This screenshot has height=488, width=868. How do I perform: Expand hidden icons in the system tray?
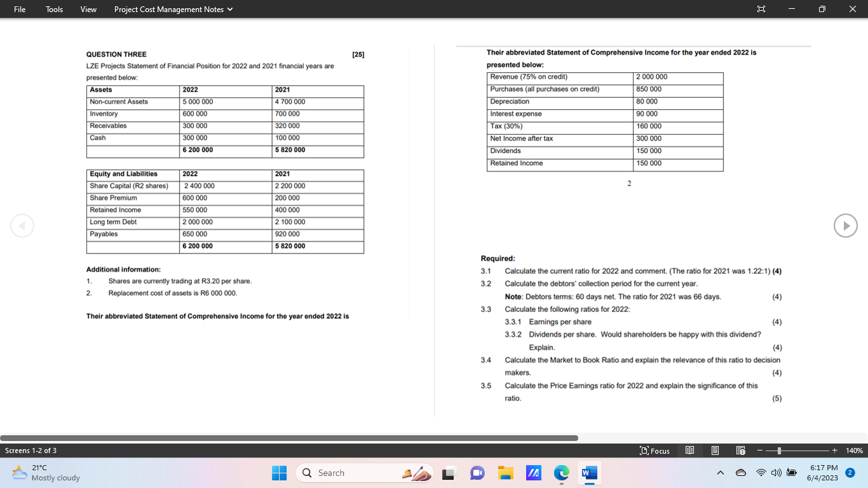720,473
